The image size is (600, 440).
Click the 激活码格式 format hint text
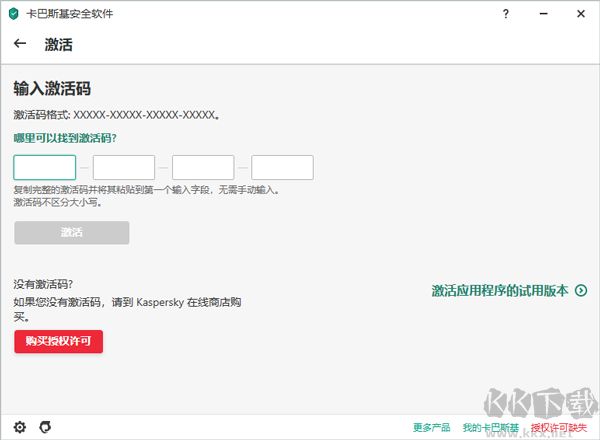(117, 115)
